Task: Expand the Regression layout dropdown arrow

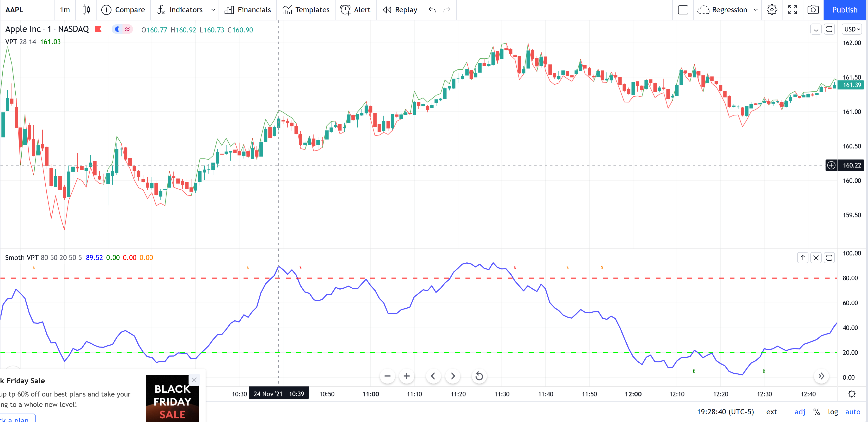Action: [756, 10]
